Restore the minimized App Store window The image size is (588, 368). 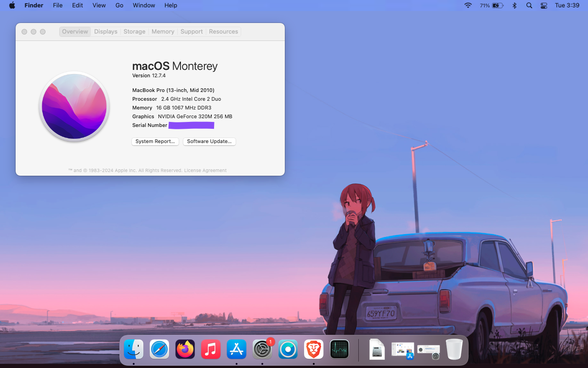[403, 350]
